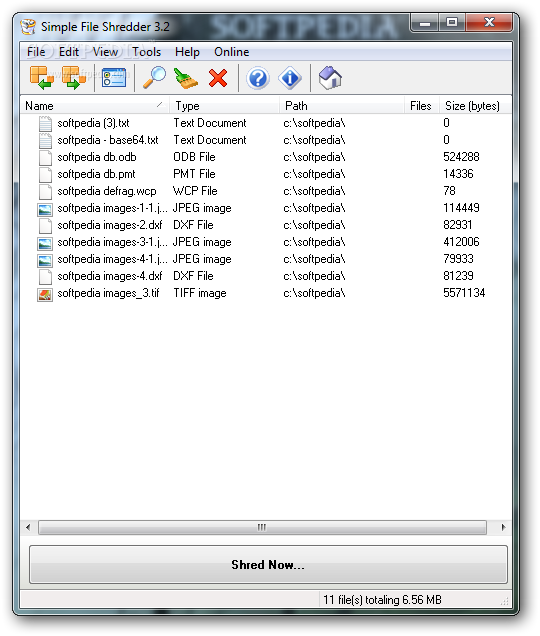Select softpedia - base64.txt file name

click(x=108, y=140)
